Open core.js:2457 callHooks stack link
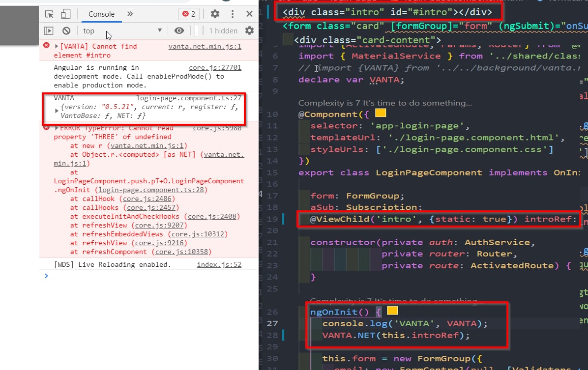Screen dimensions: 588x370 (x=151, y=208)
